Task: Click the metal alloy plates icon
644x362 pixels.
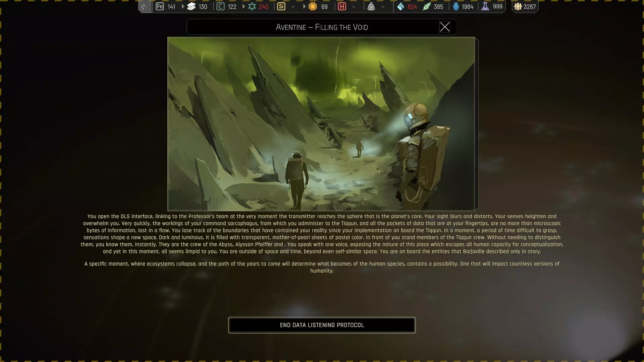Action: click(191, 6)
